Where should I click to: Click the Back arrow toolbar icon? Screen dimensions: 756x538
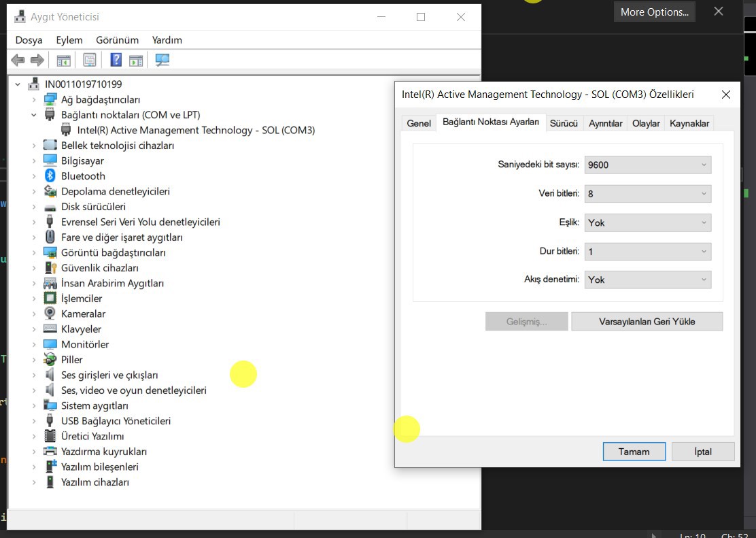[x=18, y=61]
